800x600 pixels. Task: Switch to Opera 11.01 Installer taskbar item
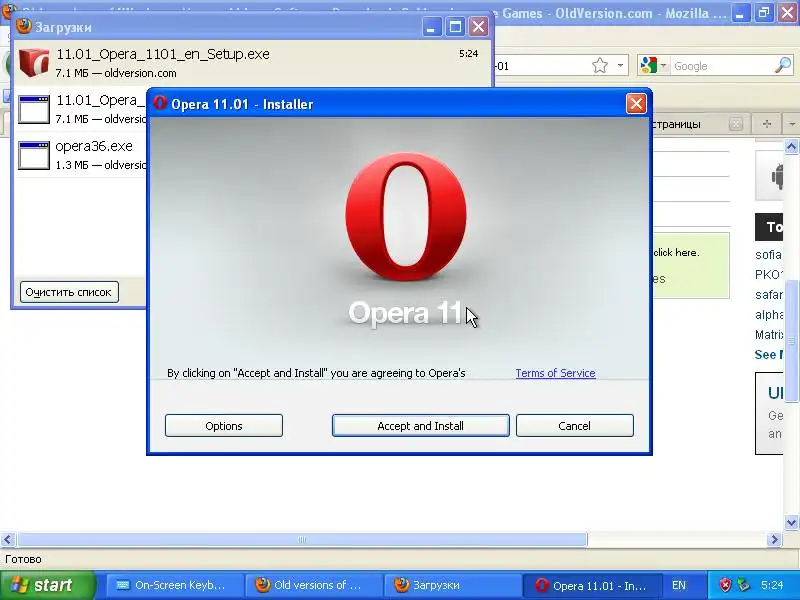tap(591, 585)
